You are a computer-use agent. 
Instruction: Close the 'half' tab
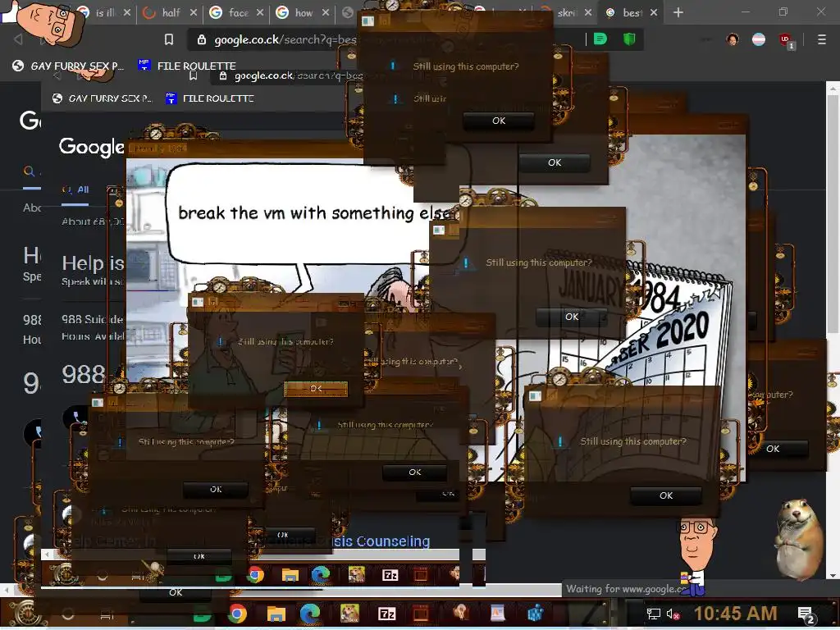[194, 12]
